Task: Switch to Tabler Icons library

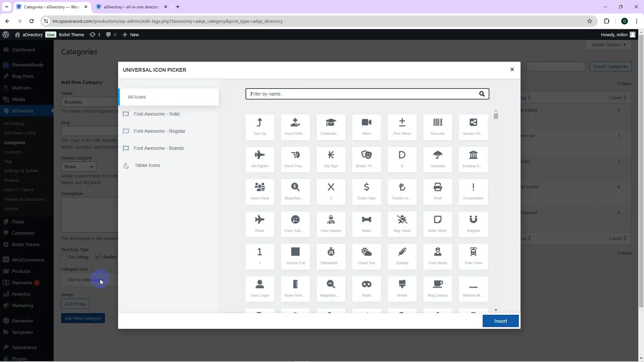Action: pos(169,165)
